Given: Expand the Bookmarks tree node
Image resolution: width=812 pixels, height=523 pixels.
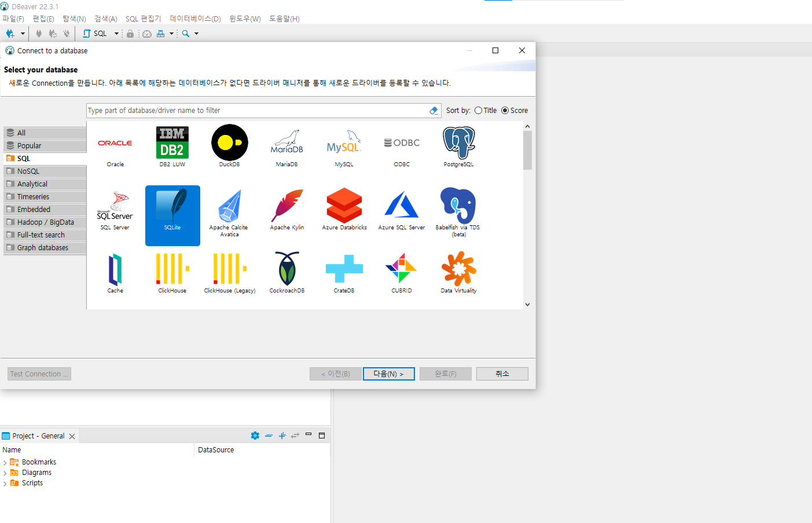Looking at the screenshot, I should [x=5, y=462].
